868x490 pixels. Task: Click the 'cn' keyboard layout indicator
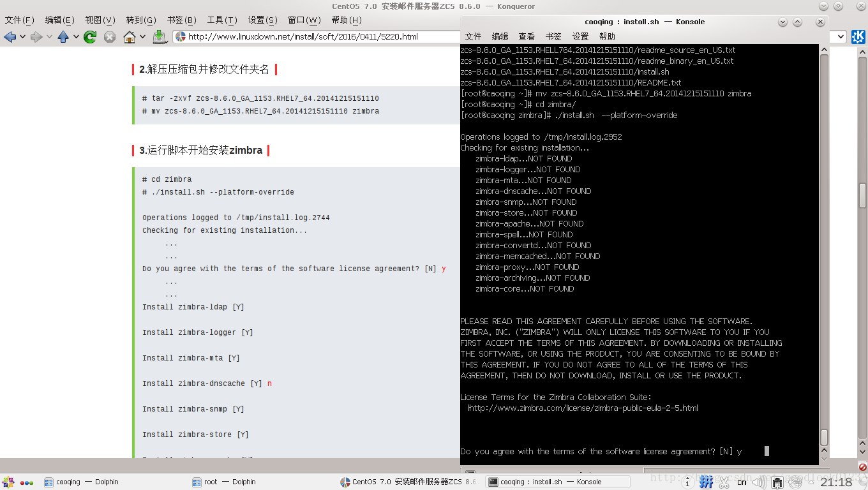(x=742, y=482)
